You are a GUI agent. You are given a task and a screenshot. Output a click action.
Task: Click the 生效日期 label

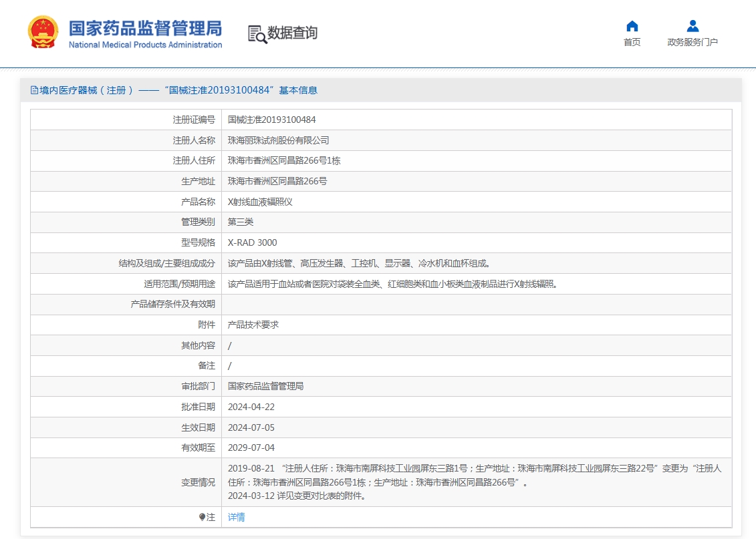pyautogui.click(x=198, y=427)
